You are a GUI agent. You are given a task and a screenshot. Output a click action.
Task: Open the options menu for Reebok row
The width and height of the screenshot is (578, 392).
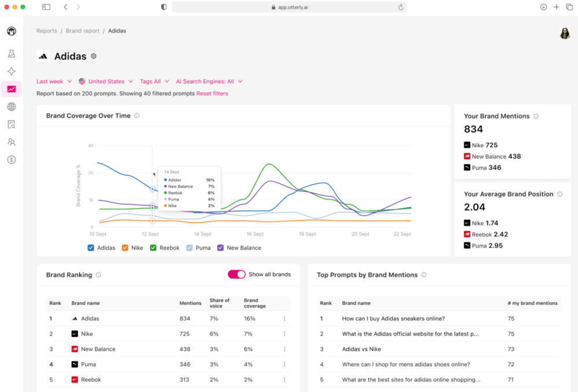(x=284, y=379)
